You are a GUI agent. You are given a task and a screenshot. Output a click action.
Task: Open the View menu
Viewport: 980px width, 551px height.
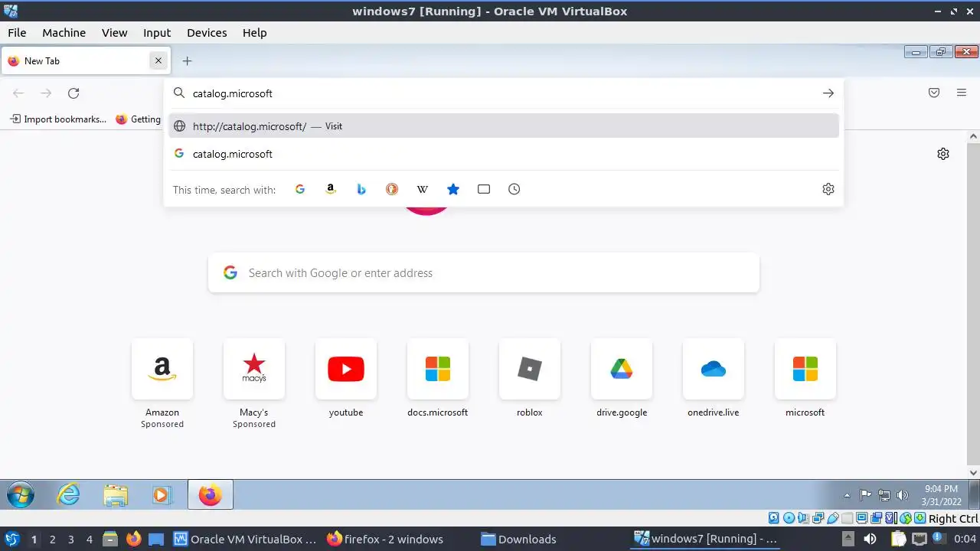[115, 33]
